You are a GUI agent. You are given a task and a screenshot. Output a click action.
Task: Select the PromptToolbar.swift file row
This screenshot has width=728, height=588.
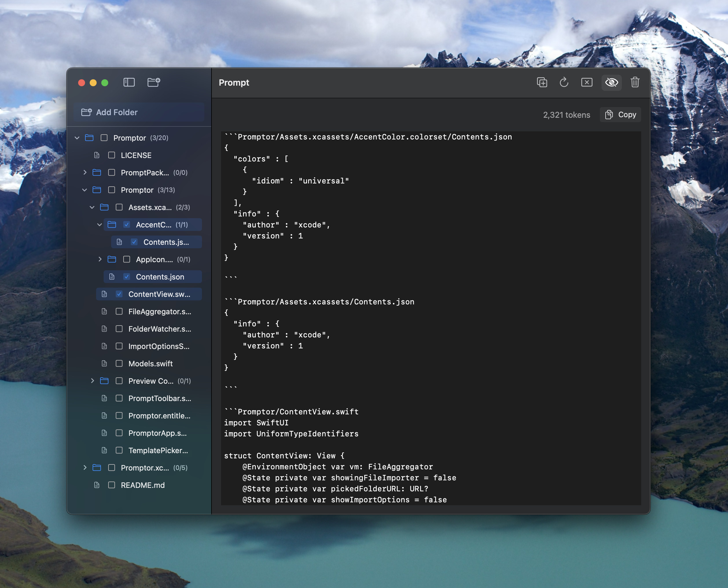[x=159, y=398]
